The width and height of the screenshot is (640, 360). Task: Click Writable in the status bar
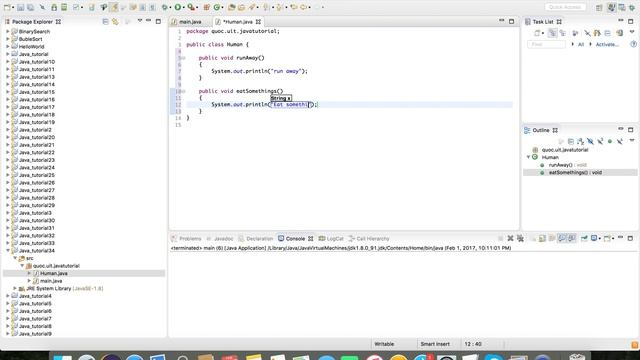click(384, 344)
